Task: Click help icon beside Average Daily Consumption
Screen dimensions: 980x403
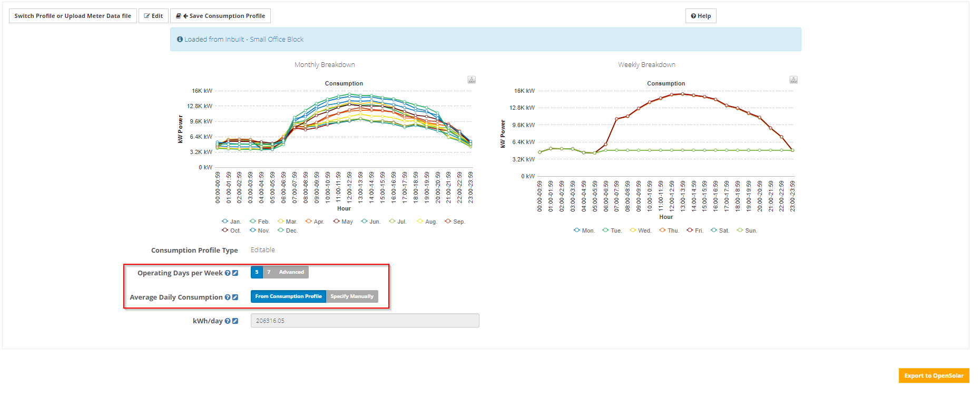Action: [x=228, y=298]
